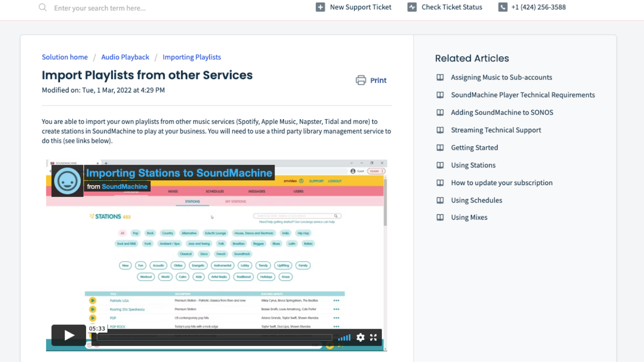Open Check Ticket Status link

(452, 7)
